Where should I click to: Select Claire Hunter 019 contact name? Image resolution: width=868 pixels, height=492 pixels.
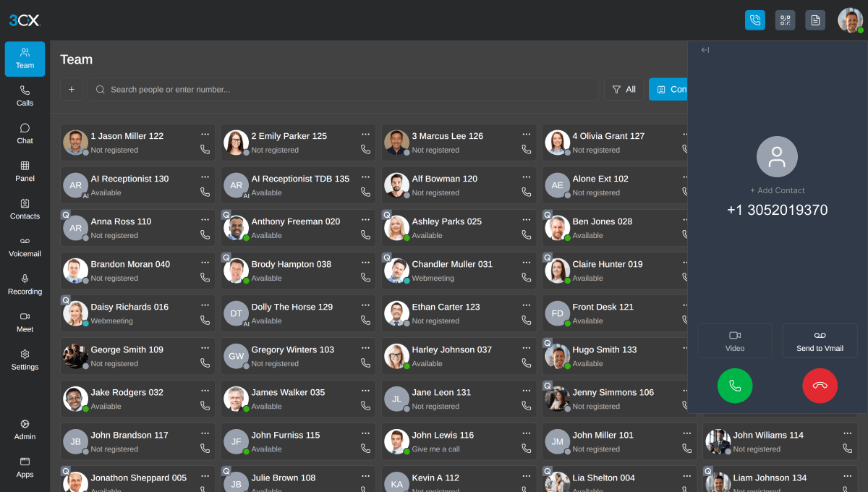(x=608, y=264)
